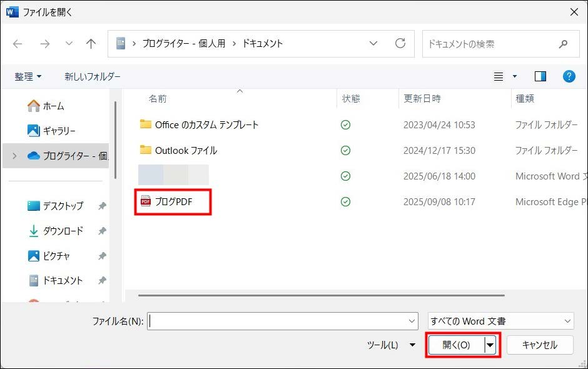This screenshot has width=588, height=369.
Task: Go to デスクトップ in the sidebar
Action: [63, 206]
